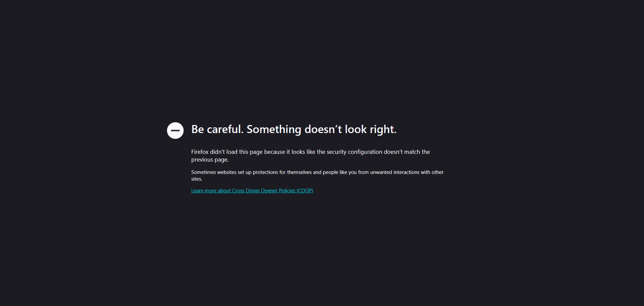Screen dimensions: 644x306
Task: Open the Learn more about COOP link
Action: (252, 190)
